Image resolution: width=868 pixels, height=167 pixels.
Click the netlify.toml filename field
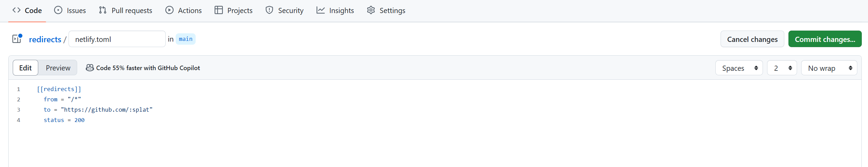tap(117, 39)
